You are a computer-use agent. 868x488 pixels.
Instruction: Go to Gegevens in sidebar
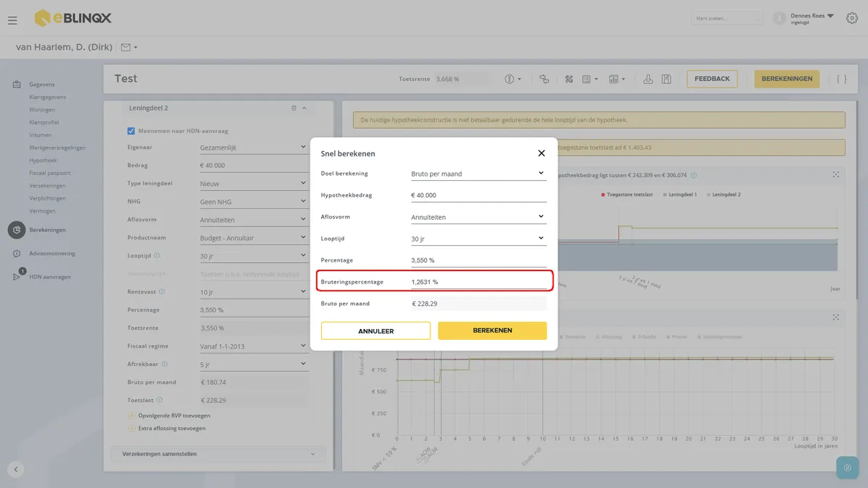coord(42,85)
